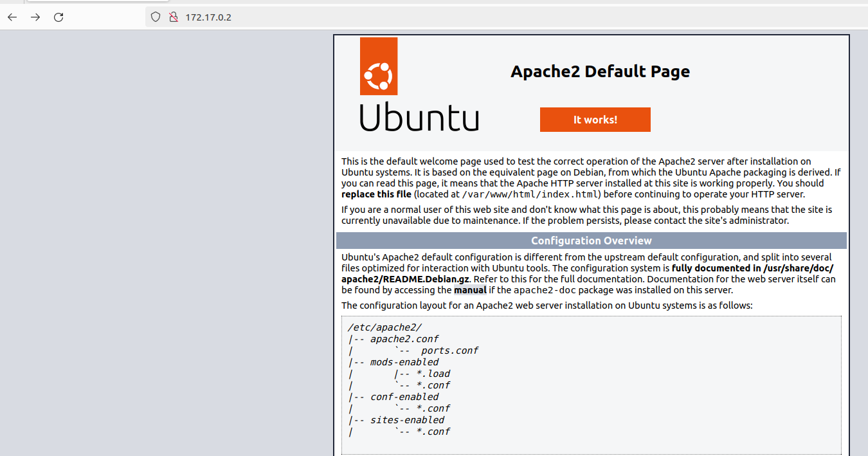Screen dimensions: 868x456
Task: Click the apache2.conf entry in tree
Action: pos(404,339)
